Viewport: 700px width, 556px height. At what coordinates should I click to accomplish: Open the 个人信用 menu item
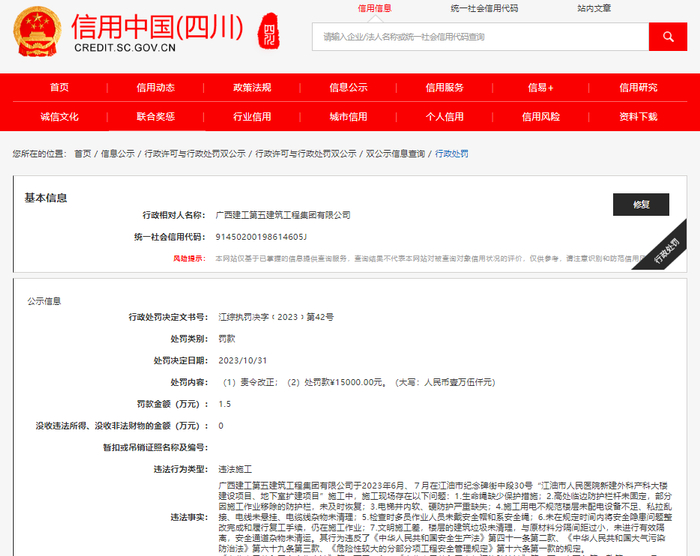445,117
